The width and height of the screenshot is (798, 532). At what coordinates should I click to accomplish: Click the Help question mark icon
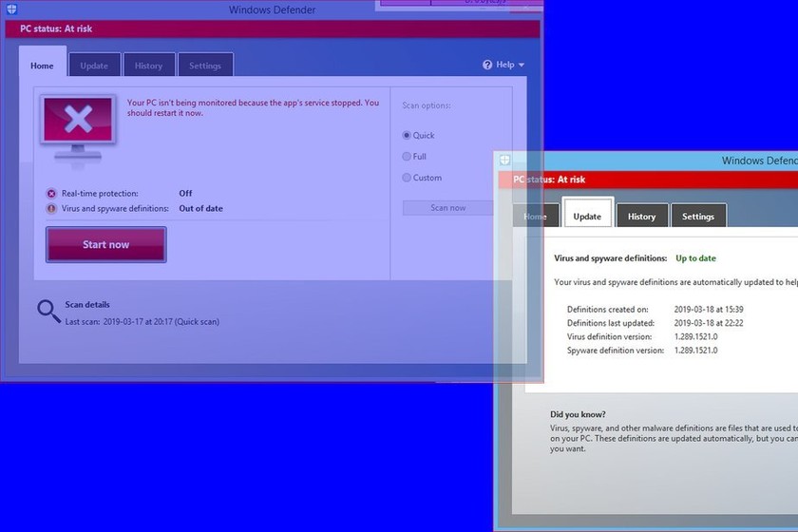487,65
